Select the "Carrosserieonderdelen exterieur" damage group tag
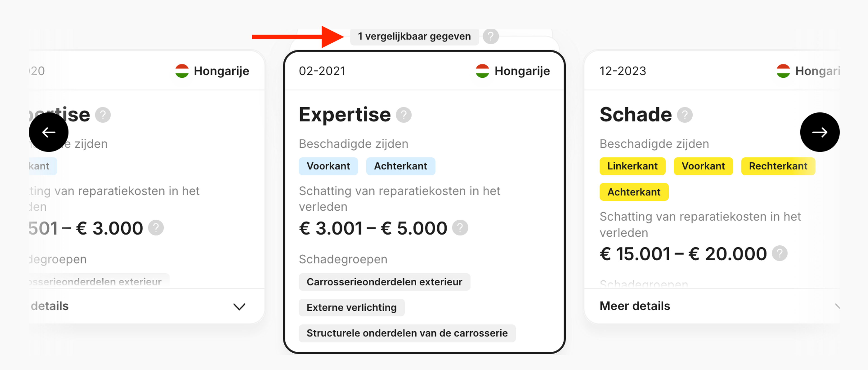Viewport: 868px width, 370px height. (384, 282)
